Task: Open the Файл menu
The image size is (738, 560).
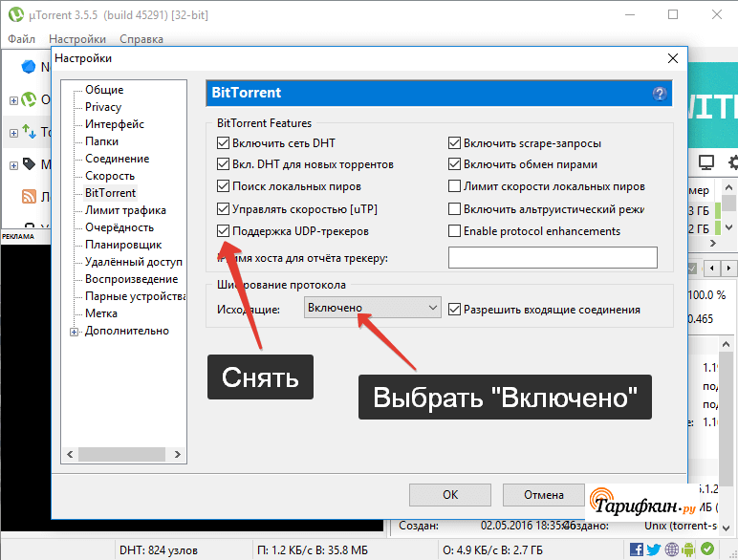Action: tap(21, 39)
